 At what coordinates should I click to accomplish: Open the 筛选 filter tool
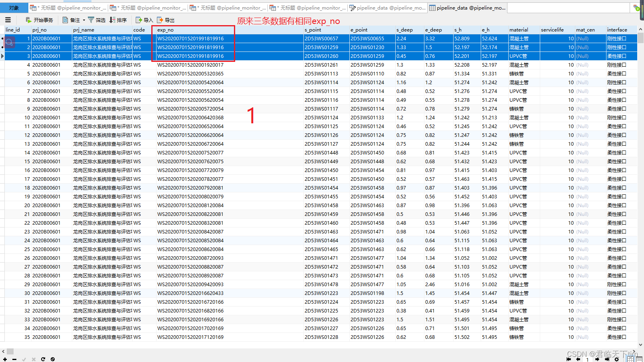point(97,20)
